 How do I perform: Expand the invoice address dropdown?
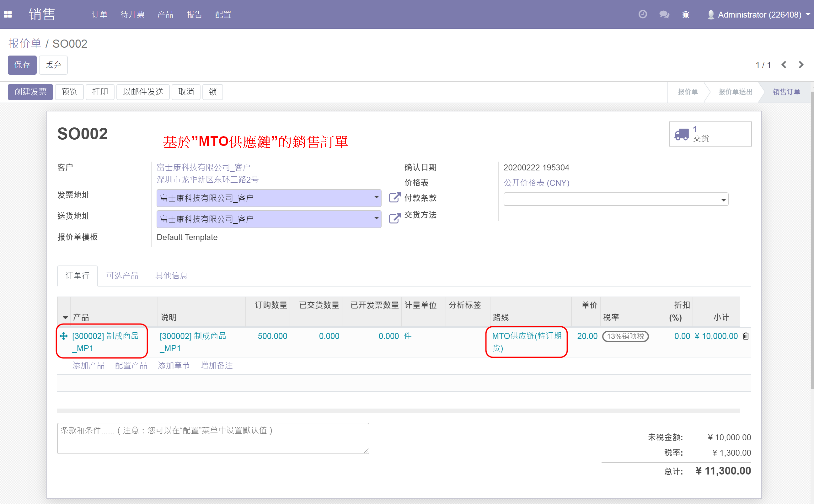coord(376,197)
